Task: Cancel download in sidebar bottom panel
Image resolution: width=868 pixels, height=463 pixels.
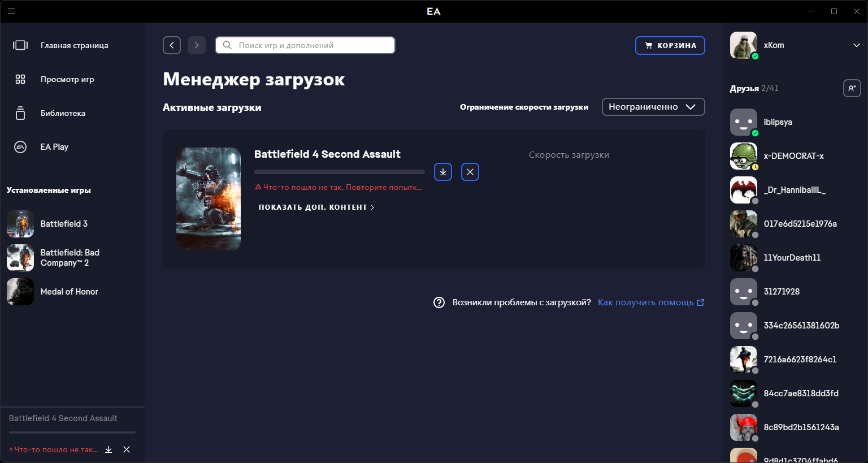Action: 127,449
